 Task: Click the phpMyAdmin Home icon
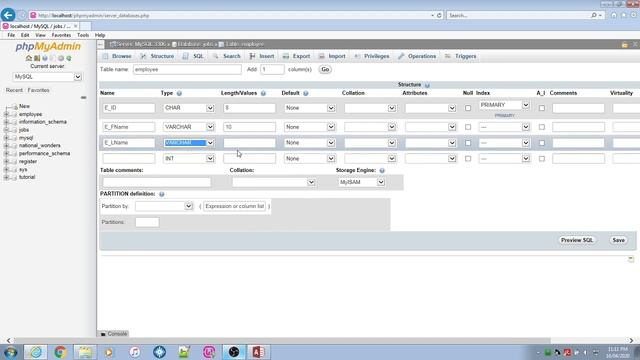pos(29,58)
